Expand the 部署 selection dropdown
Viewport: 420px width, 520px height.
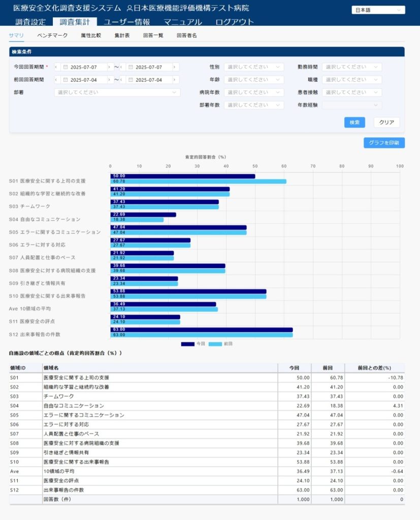click(x=117, y=92)
